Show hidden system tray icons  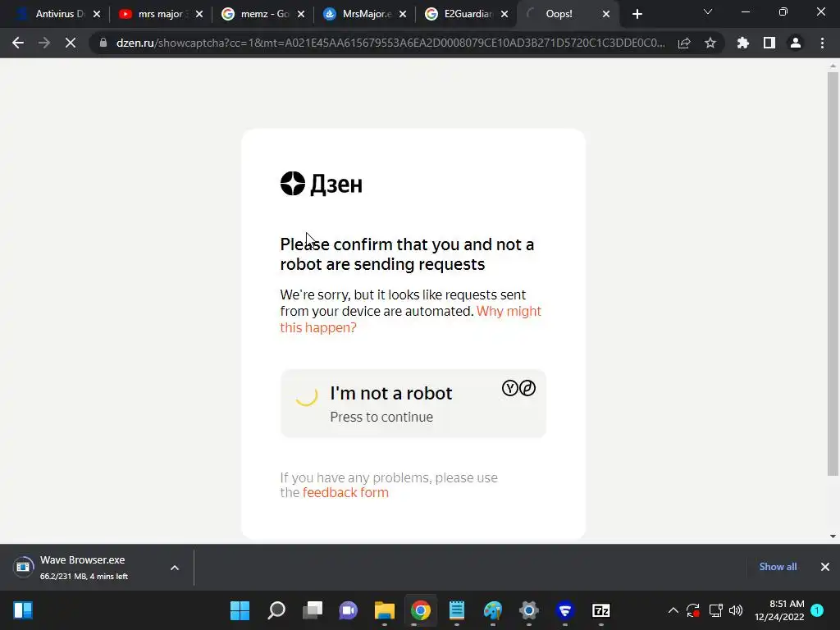click(x=673, y=610)
